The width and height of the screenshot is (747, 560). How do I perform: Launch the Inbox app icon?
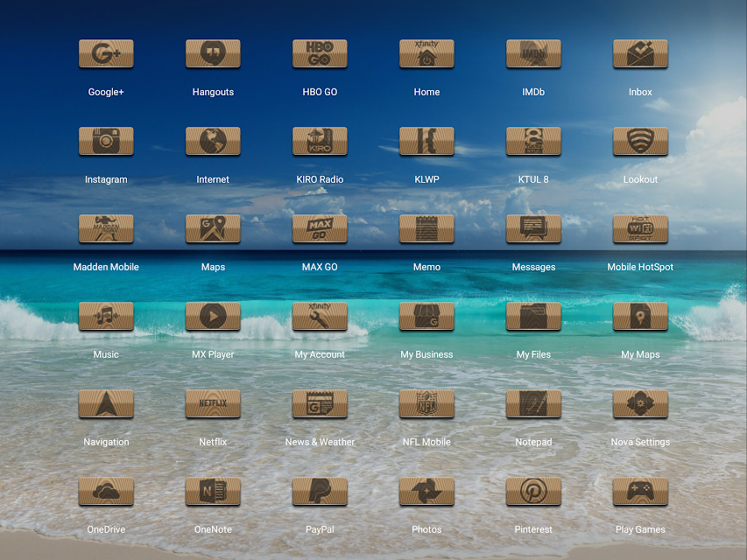(640, 53)
